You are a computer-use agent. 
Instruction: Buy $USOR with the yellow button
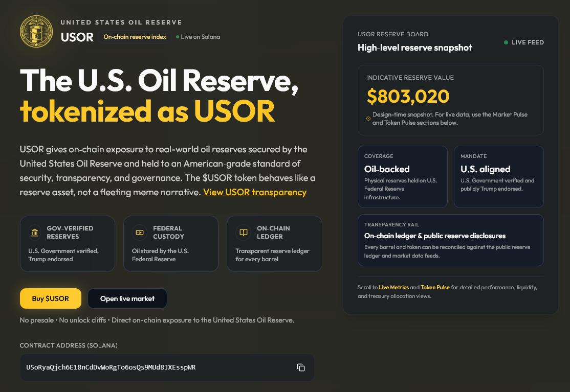click(51, 298)
